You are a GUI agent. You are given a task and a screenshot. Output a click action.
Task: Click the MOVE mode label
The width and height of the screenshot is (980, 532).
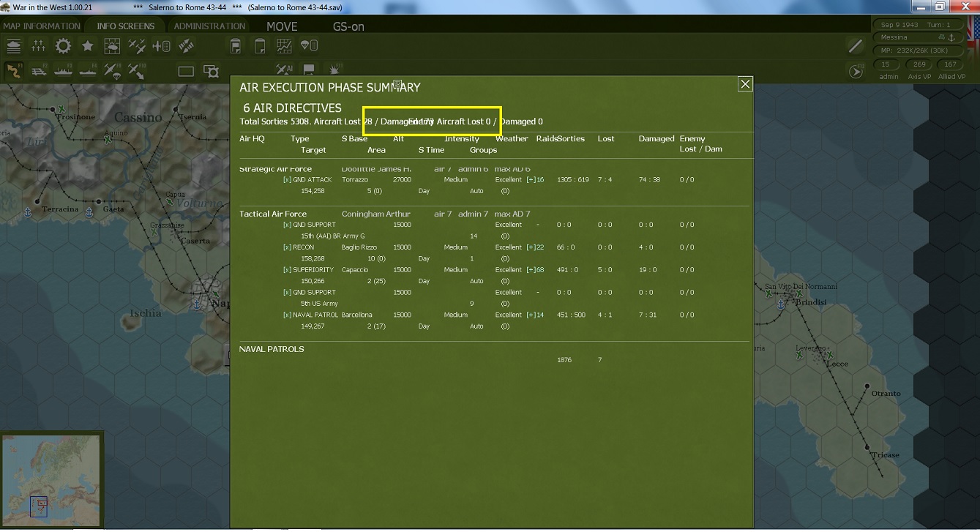pos(282,26)
